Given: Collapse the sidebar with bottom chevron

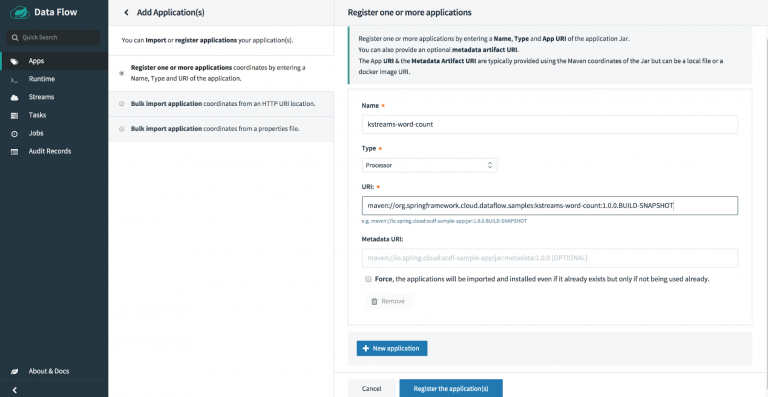Looking at the screenshot, I should (15, 390).
